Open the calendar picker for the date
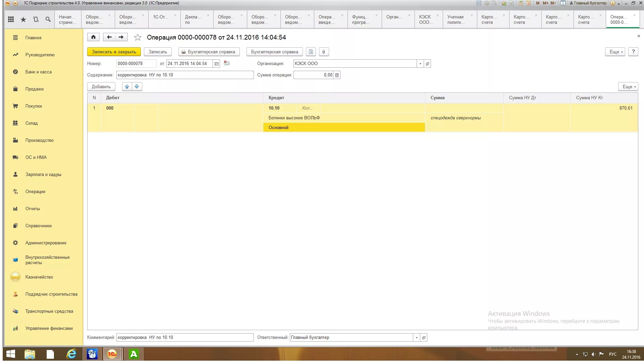 point(217,64)
